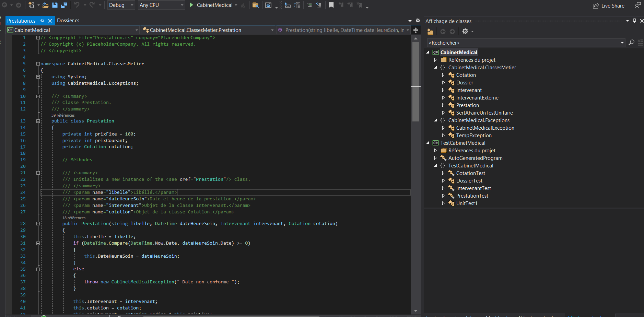This screenshot has height=317, width=644.
Task: Pin the Affichage de classes panel
Action: click(x=635, y=21)
